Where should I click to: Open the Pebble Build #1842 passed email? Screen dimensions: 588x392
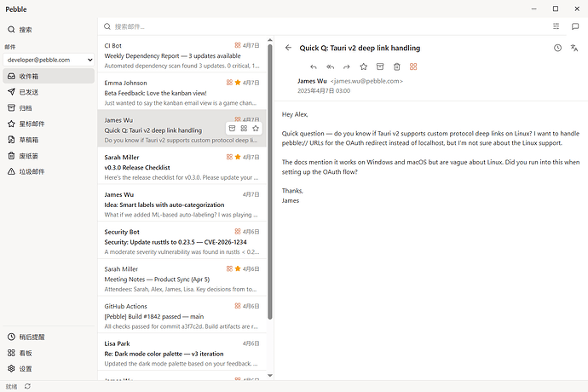tap(182, 314)
